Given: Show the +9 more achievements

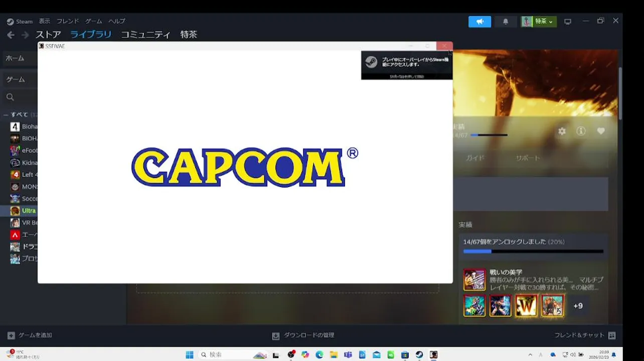Looking at the screenshot, I should [x=578, y=305].
